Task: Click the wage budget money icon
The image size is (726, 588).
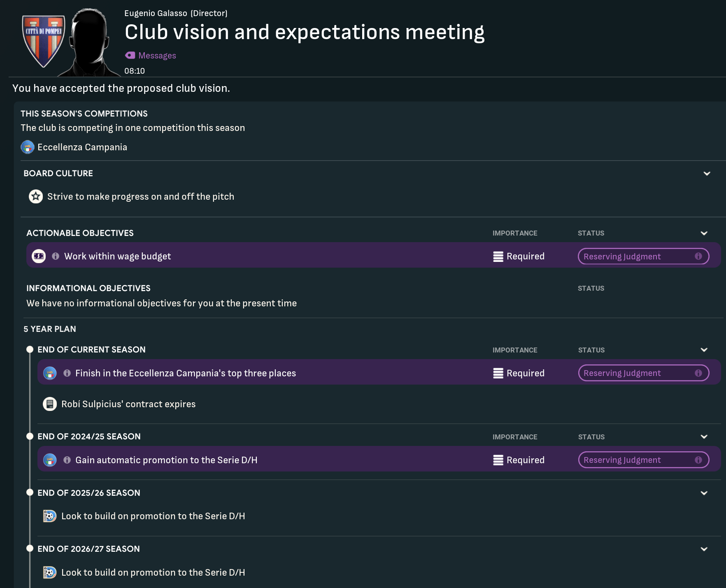Action: click(39, 256)
